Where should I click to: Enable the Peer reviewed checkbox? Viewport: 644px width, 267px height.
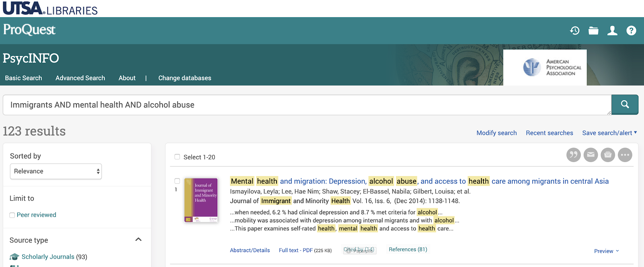12,215
